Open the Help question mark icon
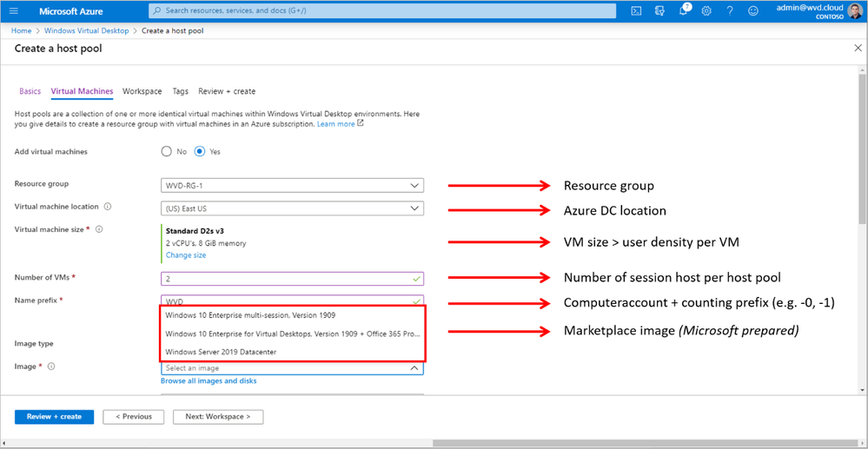This screenshot has height=449, width=868. point(730,11)
